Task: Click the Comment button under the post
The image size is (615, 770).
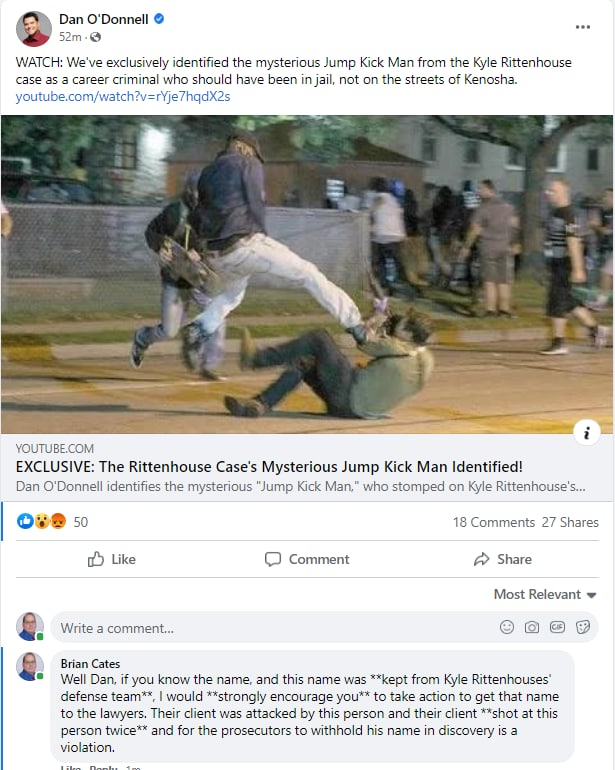Action: [307, 559]
